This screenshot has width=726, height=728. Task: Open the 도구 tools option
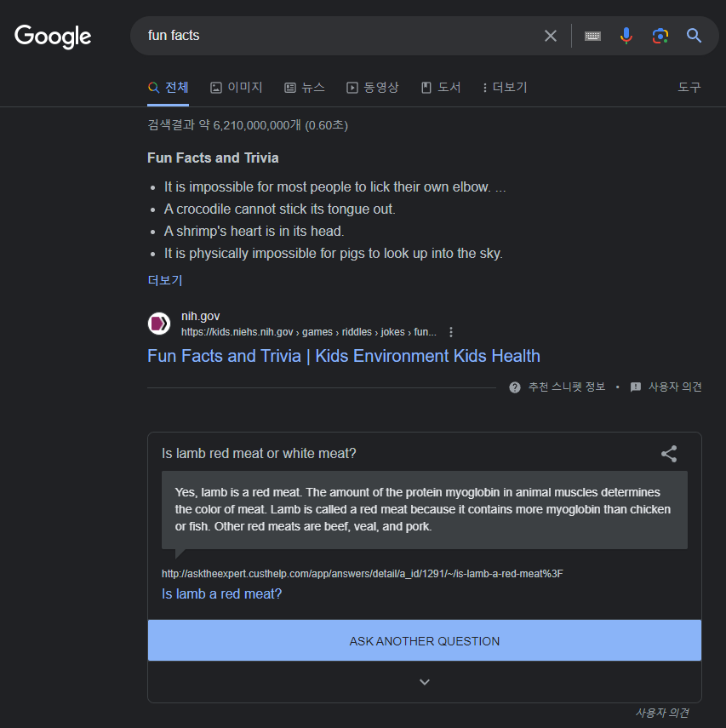coord(689,88)
